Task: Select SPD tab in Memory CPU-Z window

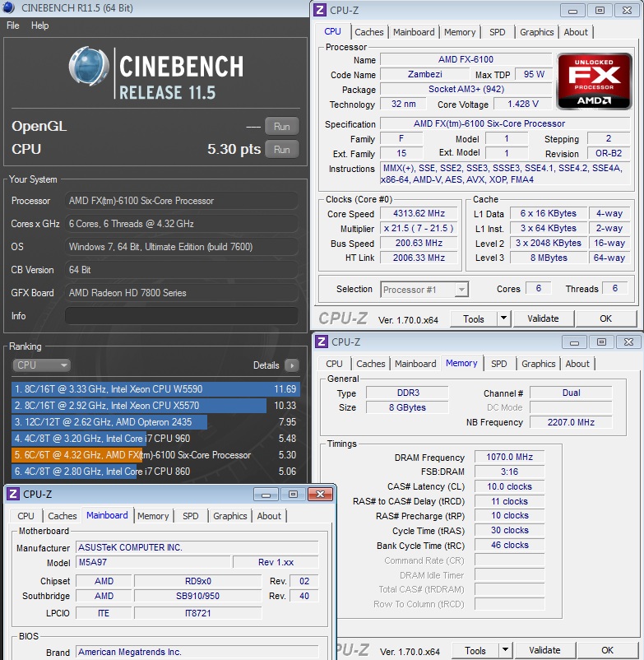Action: (x=499, y=364)
